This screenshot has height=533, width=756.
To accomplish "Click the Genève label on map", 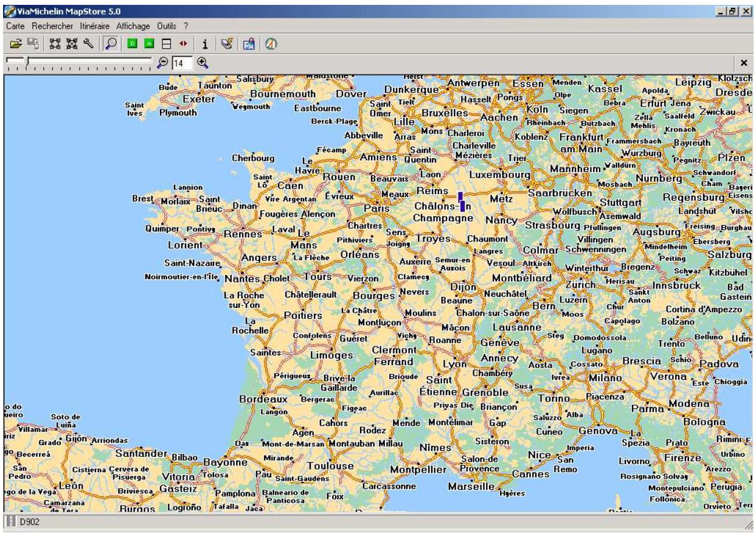I will click(x=499, y=343).
